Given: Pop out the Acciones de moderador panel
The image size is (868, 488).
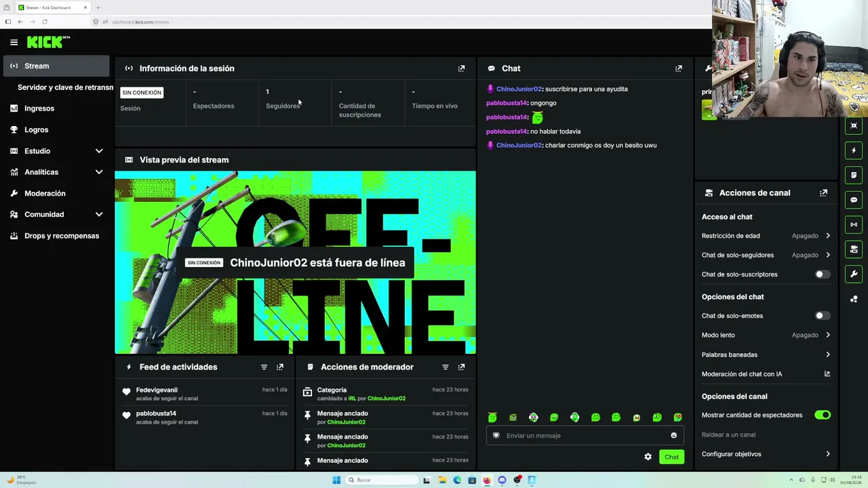Looking at the screenshot, I should (461, 367).
